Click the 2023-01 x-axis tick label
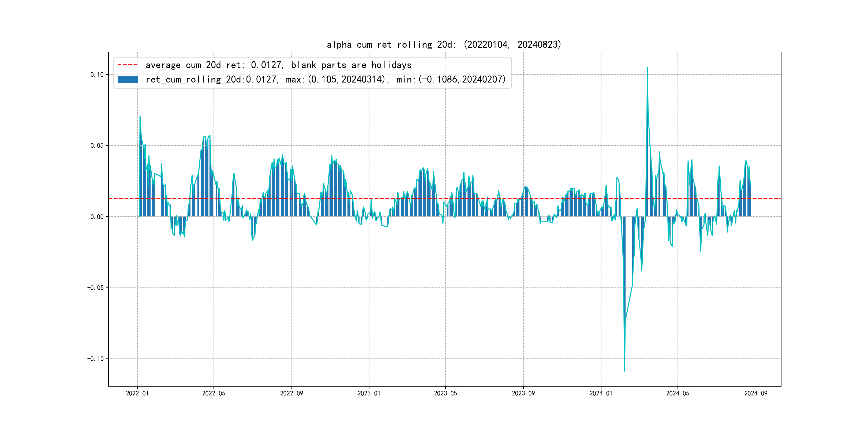868x434 pixels. point(369,393)
